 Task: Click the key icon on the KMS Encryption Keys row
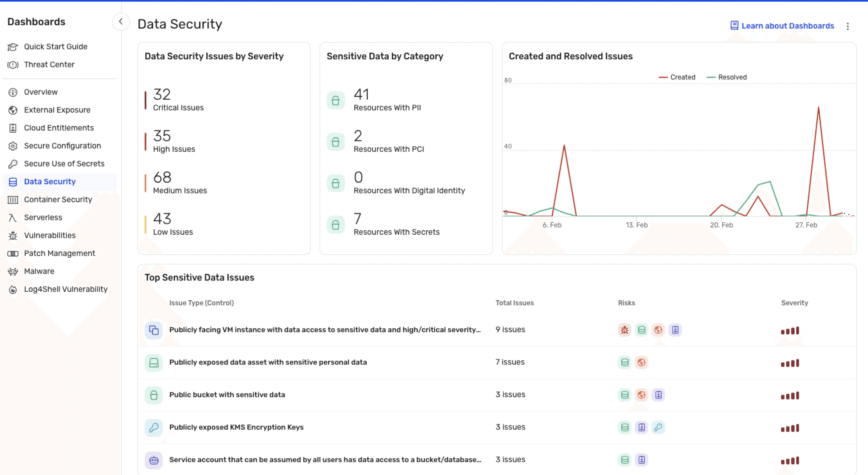pyautogui.click(x=154, y=428)
